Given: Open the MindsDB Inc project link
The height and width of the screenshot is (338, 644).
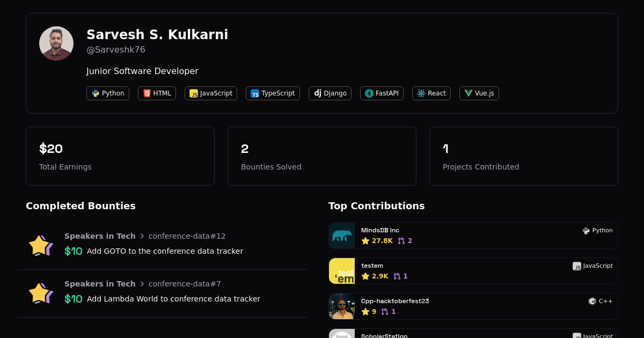Looking at the screenshot, I should [x=380, y=230].
